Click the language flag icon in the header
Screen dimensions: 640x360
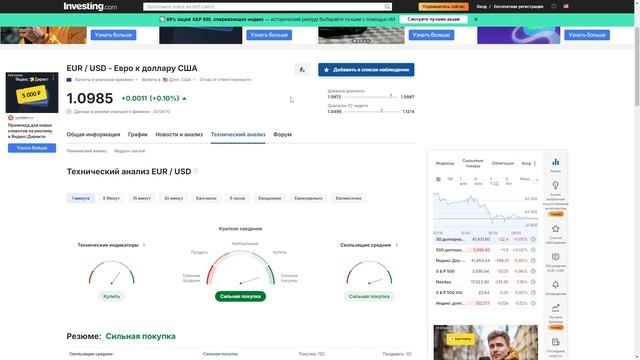[x=566, y=7]
